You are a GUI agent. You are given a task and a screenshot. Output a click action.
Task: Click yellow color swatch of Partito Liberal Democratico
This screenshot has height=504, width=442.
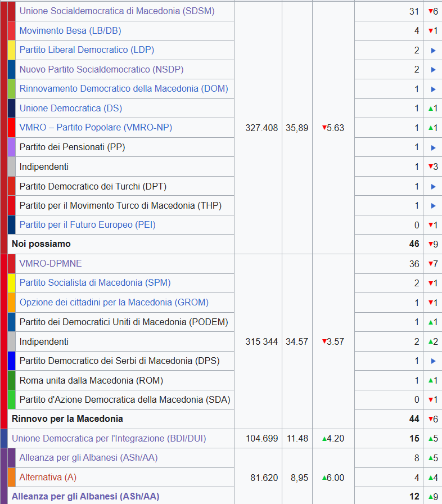tap(11, 50)
